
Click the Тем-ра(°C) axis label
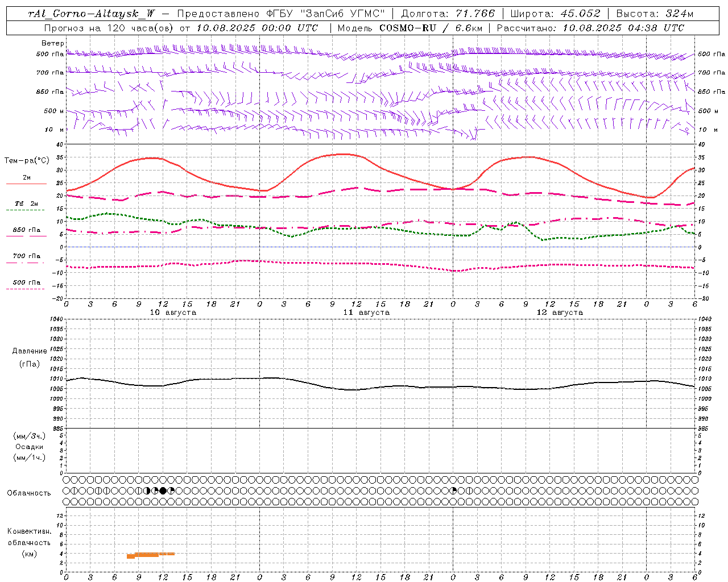(27, 161)
